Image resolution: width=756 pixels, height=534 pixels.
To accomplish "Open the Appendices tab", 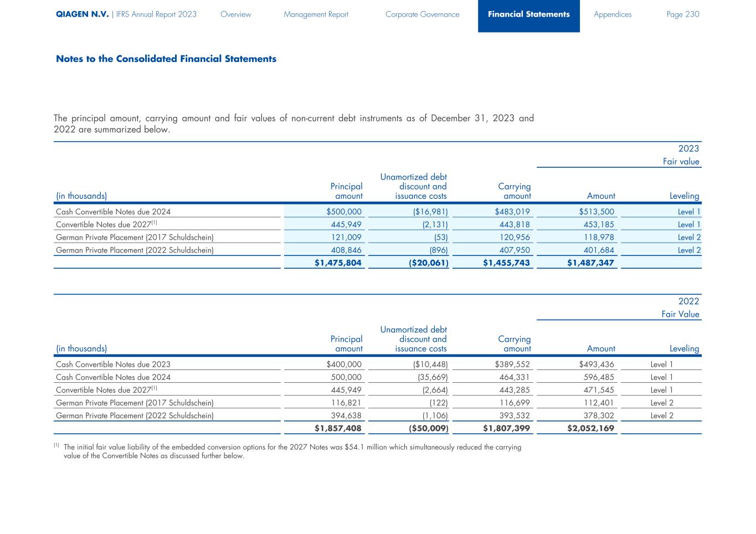I will pos(612,14).
